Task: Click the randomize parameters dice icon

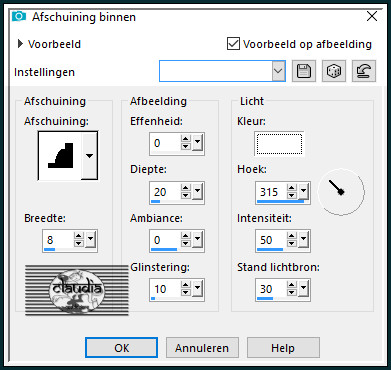Action: click(334, 71)
